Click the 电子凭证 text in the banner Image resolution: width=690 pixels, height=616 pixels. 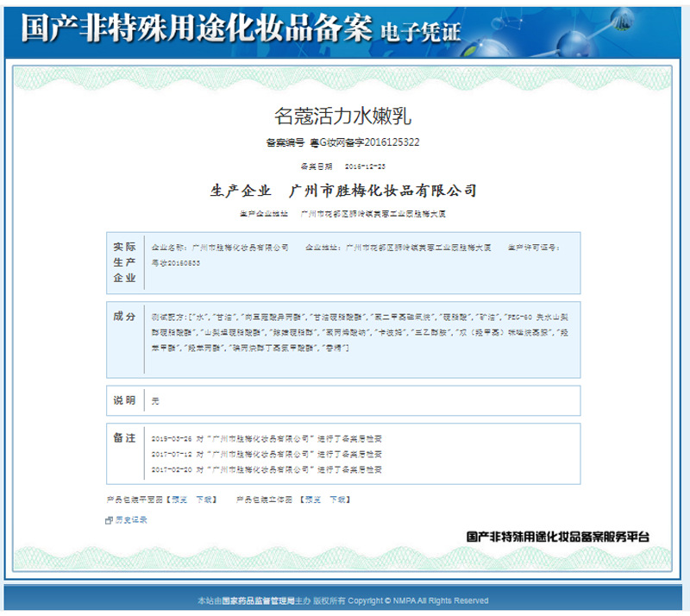420,32
